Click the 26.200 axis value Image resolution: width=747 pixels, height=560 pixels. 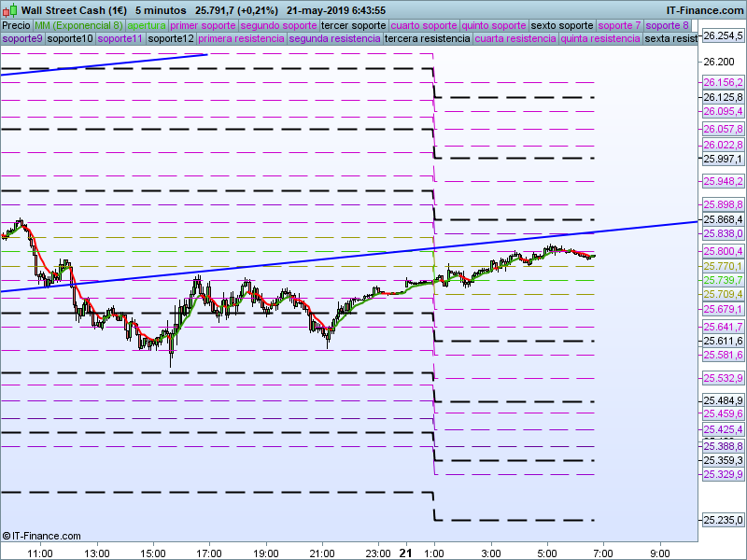(x=719, y=62)
